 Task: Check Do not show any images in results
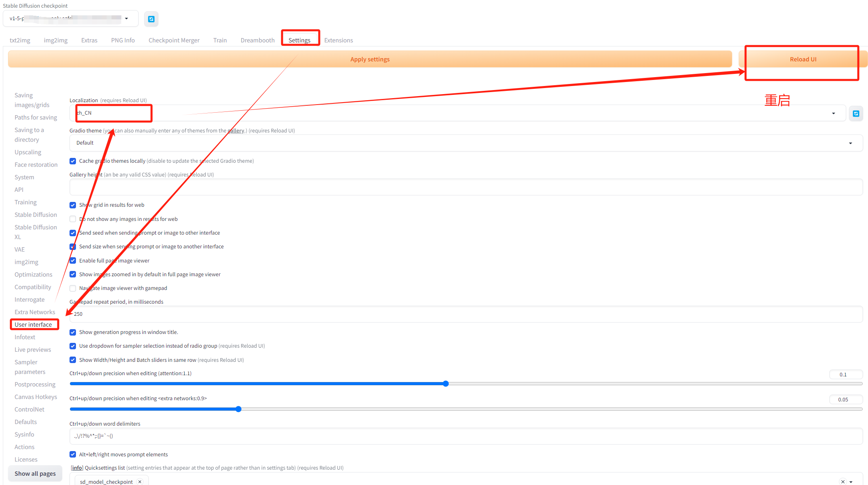tap(73, 219)
